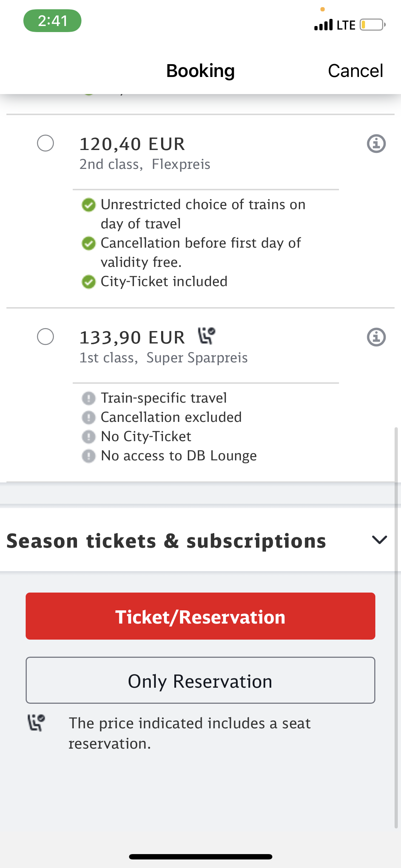Tap seat reservation icon beside 133,90 EUR

207,336
